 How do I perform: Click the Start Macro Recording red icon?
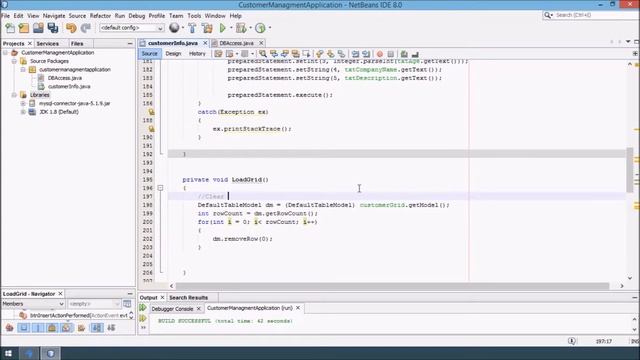pos(380,54)
